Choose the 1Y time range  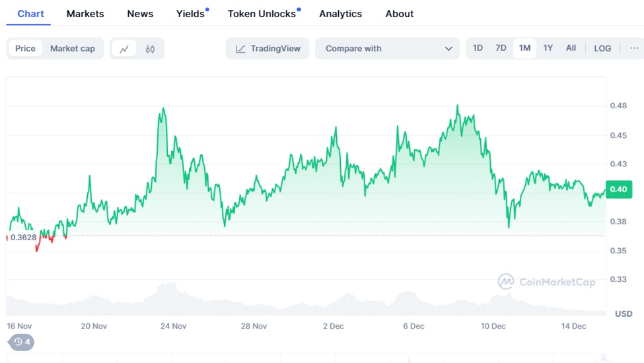click(548, 48)
